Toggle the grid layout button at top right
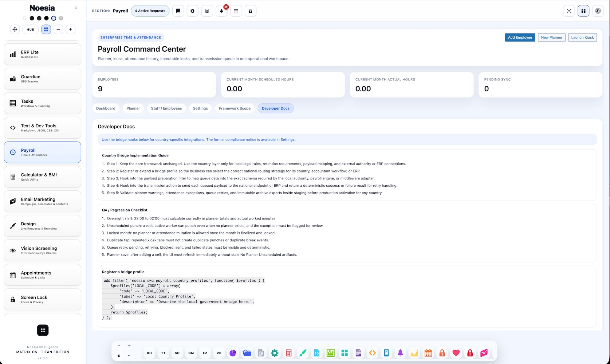The height and width of the screenshot is (364, 610). click(x=583, y=11)
